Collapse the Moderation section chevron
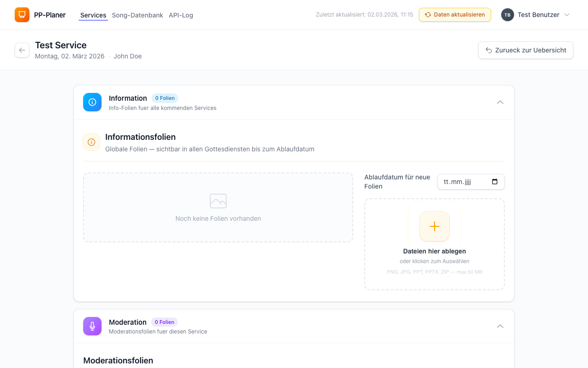 tap(500, 326)
